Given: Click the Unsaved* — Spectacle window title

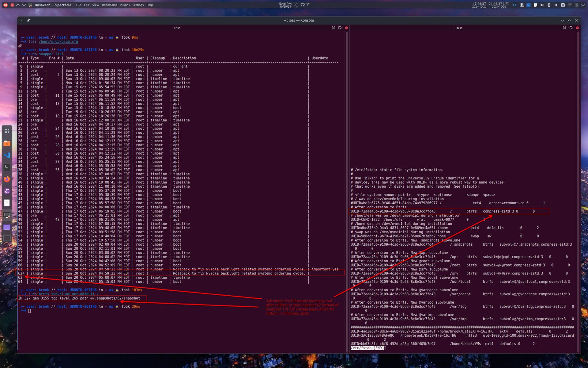Looking at the screenshot, I should pos(53,5).
